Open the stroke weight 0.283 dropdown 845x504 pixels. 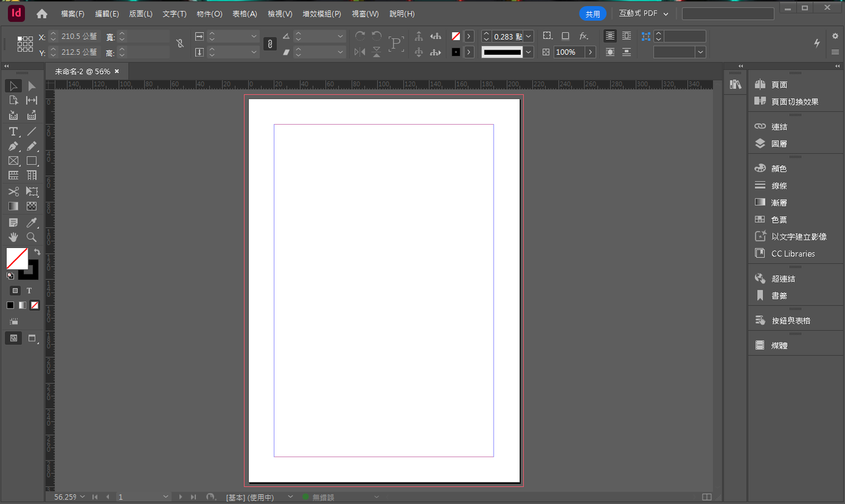pyautogui.click(x=529, y=36)
